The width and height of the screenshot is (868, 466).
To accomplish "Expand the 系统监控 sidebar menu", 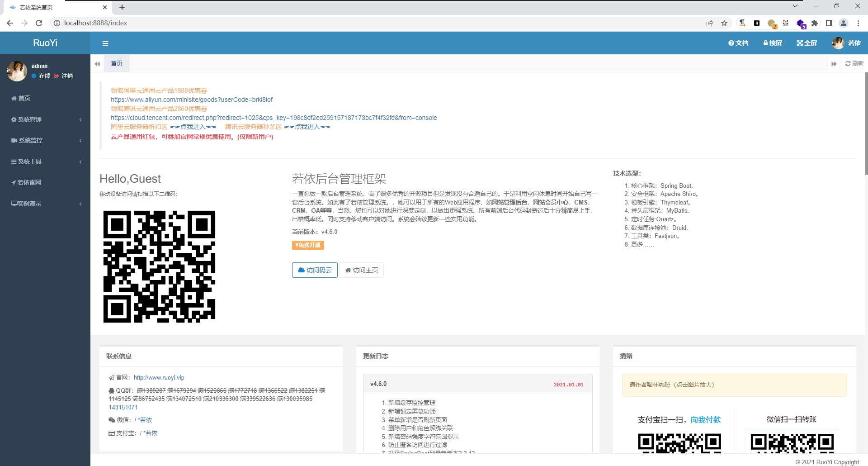I will pyautogui.click(x=45, y=140).
